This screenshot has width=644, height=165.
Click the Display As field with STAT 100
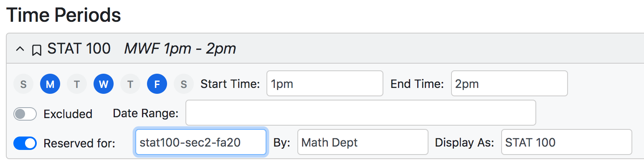pos(567,142)
